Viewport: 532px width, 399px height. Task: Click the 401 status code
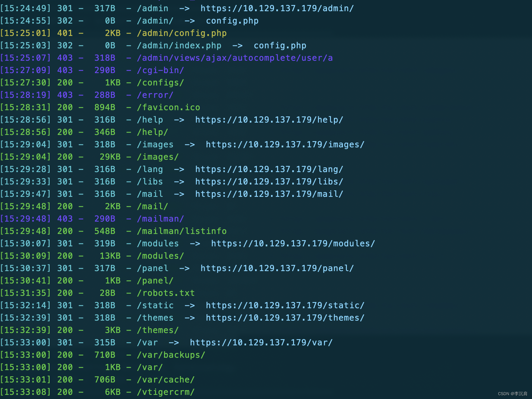click(x=65, y=33)
